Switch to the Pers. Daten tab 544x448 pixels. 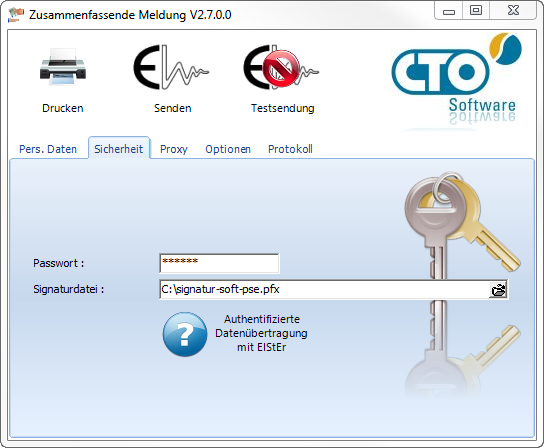(x=48, y=149)
